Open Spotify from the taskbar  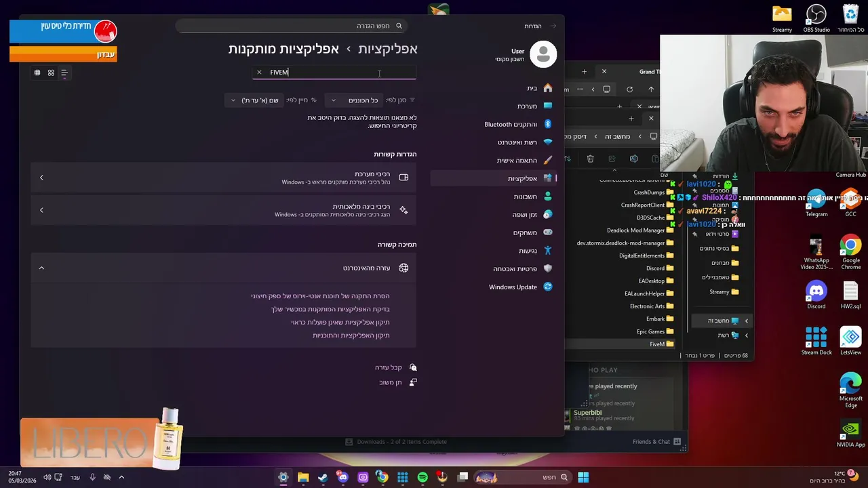point(422,477)
